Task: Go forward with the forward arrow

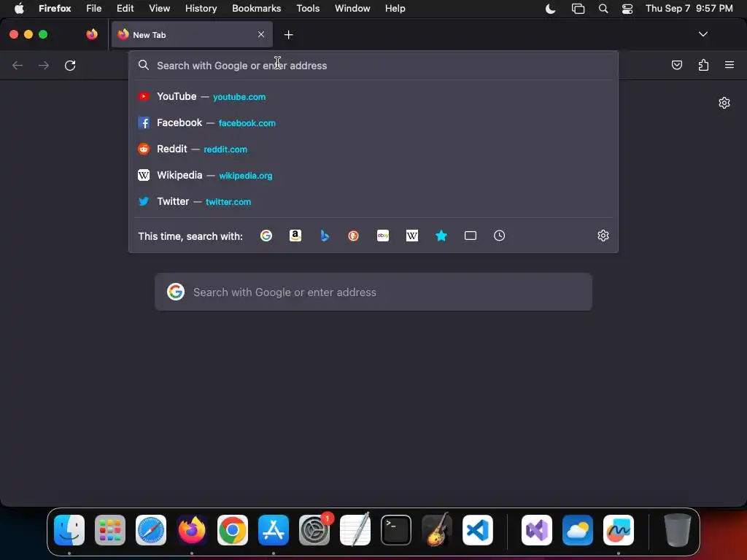Action: pos(44,65)
